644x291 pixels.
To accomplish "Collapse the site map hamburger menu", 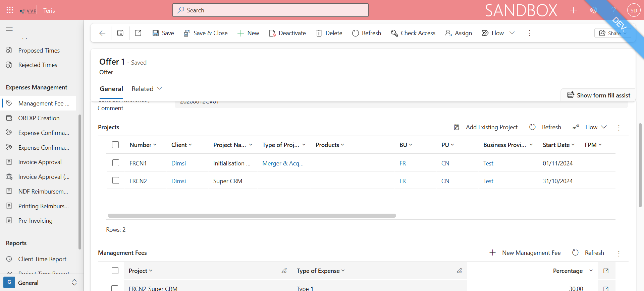I will (x=9, y=29).
